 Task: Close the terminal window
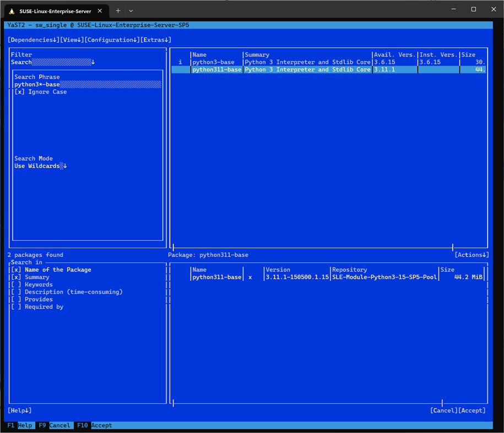tap(494, 9)
